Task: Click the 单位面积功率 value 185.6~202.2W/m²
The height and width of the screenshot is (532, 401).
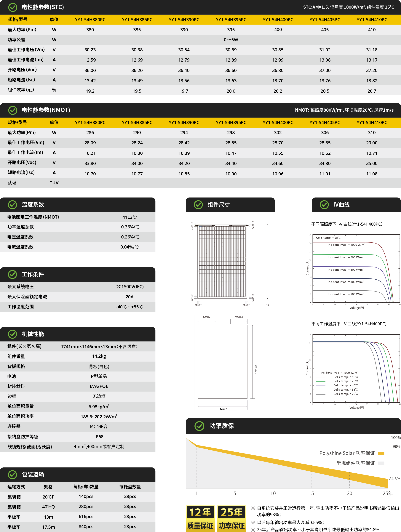Action: [99, 416]
